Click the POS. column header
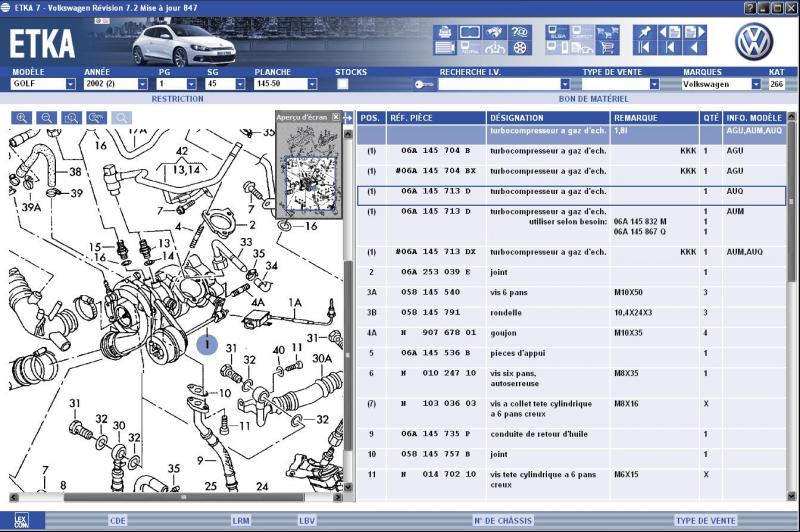 click(x=371, y=118)
